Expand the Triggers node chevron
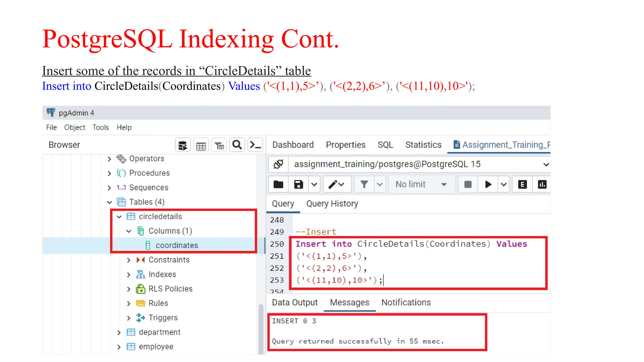This screenshot has width=644, height=362. coord(129,318)
